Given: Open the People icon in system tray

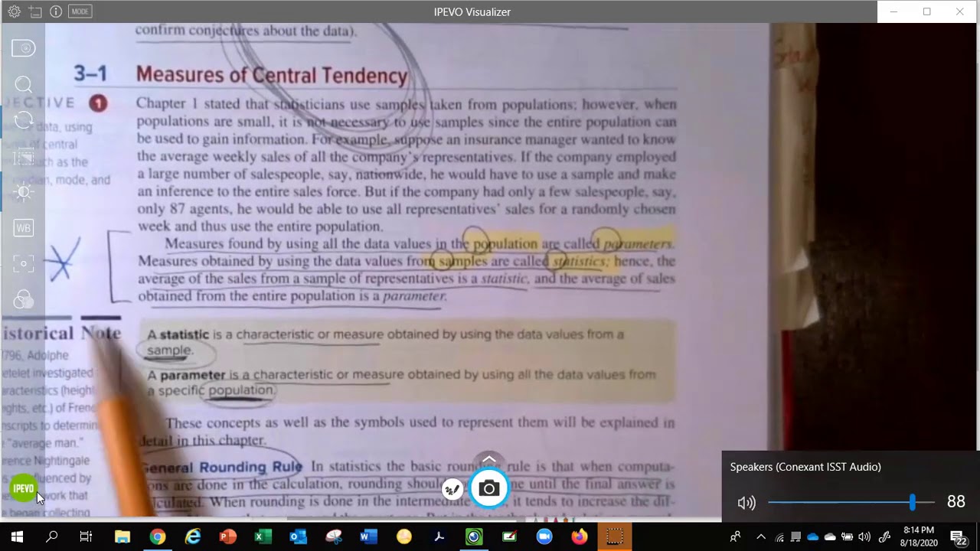Looking at the screenshot, I should tap(736, 537).
